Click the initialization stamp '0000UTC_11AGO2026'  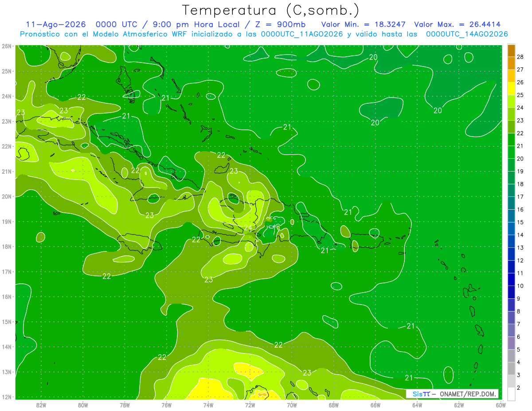click(302, 34)
